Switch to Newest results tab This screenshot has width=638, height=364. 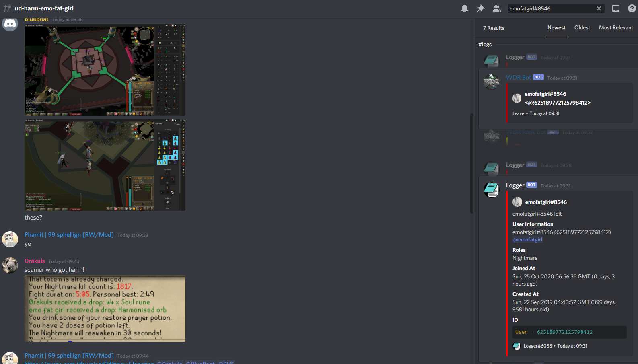pyautogui.click(x=556, y=28)
